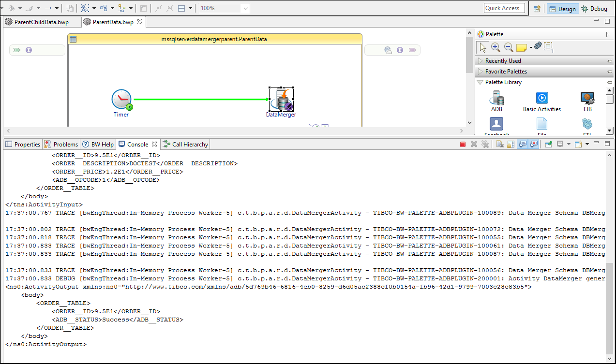Click the horizontal split layout icon
The height and width of the screenshot is (364, 616).
click(182, 8)
